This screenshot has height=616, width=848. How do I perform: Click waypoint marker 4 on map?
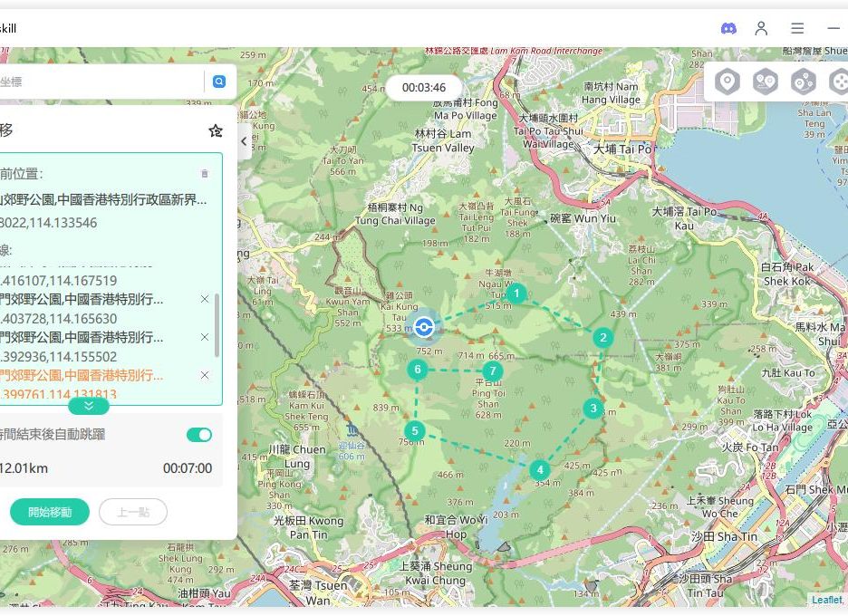539,469
